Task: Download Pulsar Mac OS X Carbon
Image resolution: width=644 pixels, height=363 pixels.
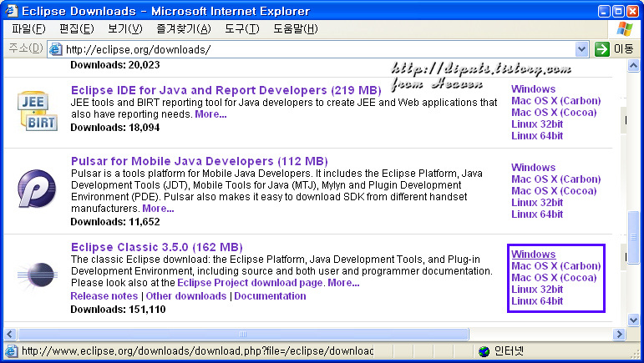Action: pyautogui.click(x=555, y=179)
